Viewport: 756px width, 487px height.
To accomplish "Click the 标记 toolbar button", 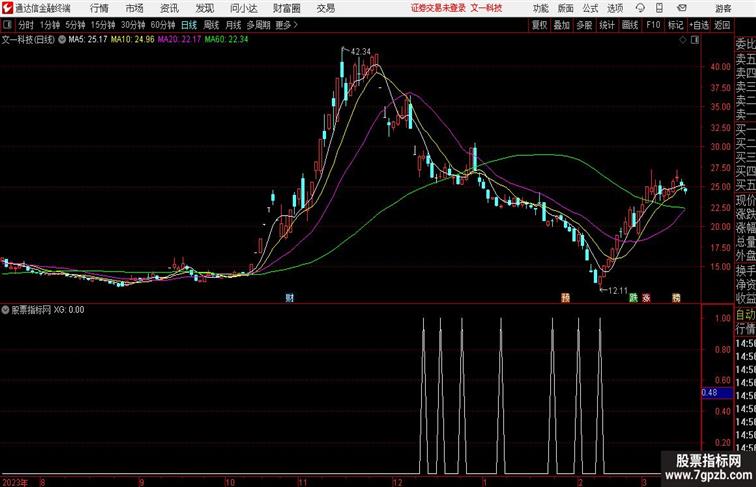I will [x=675, y=25].
